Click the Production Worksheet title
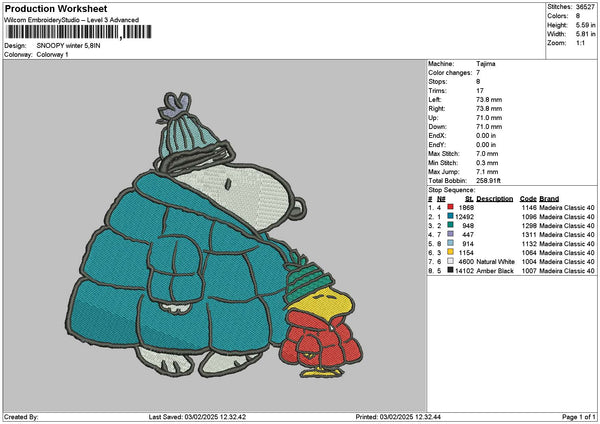600x424 pixels. 56,8
